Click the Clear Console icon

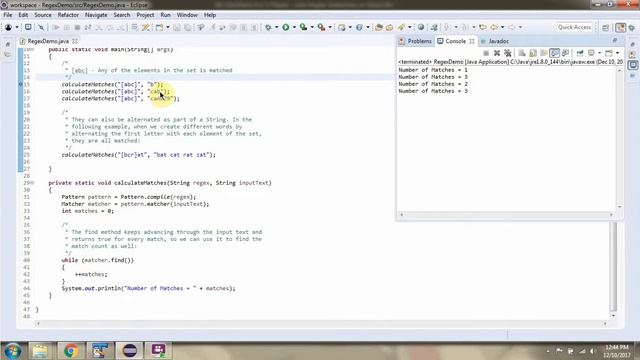pos(522,53)
